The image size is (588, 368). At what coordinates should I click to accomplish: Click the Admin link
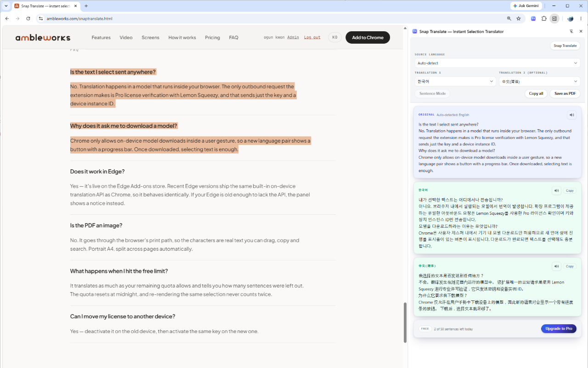click(x=293, y=38)
